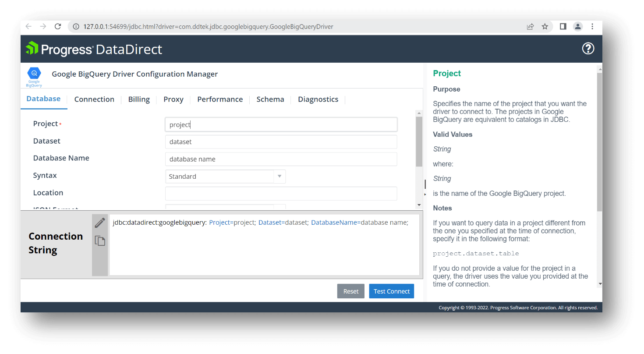The width and height of the screenshot is (644, 354).
Task: Click the Google BigQuery logo icon
Action: coord(34,76)
